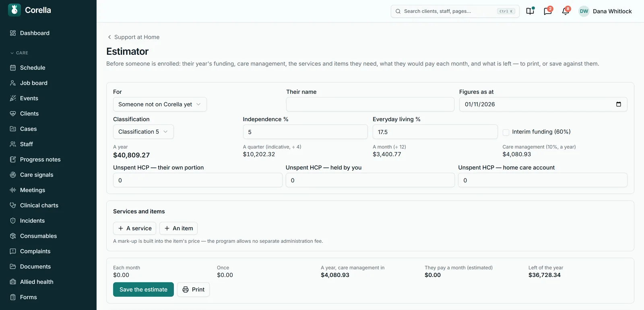Image resolution: width=644 pixels, height=310 pixels.
Task: Open Dashboard icon in sidebar
Action: (x=13, y=33)
